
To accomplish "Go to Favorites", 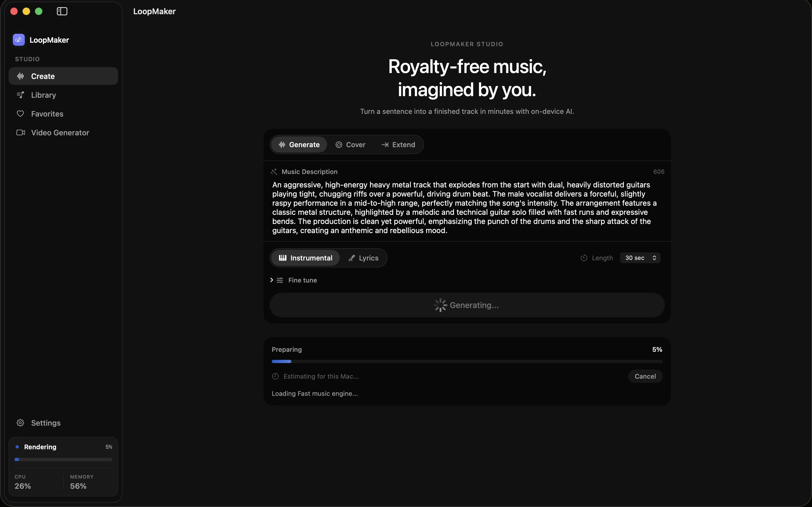I will coord(63,114).
